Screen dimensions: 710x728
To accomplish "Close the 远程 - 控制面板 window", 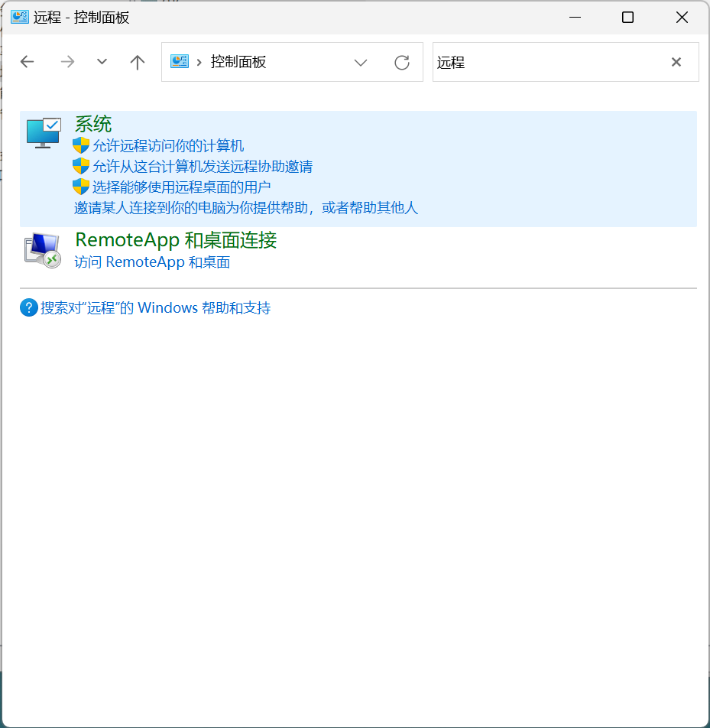I will click(682, 17).
